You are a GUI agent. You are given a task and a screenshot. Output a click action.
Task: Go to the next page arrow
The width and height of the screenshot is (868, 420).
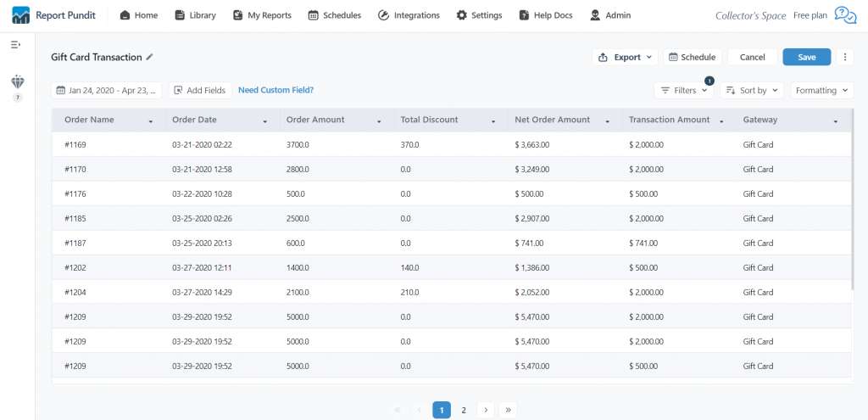486,410
